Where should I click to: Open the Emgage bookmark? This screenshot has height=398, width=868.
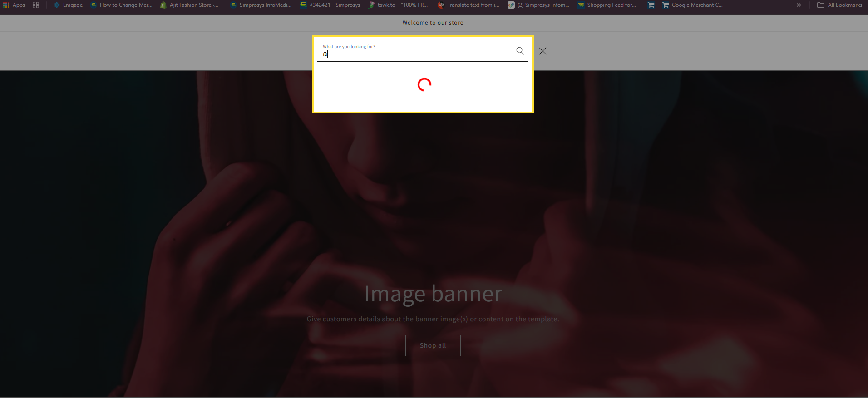68,5
